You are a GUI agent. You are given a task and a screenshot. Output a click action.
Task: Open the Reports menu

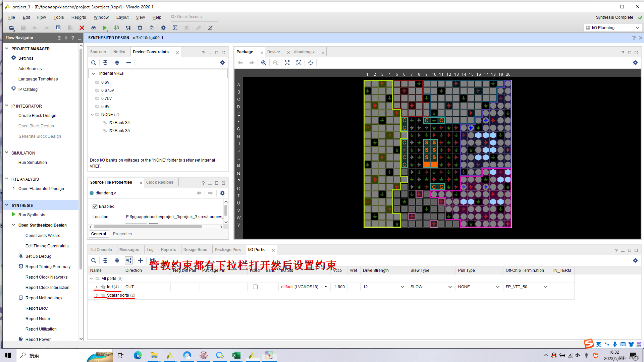click(78, 17)
